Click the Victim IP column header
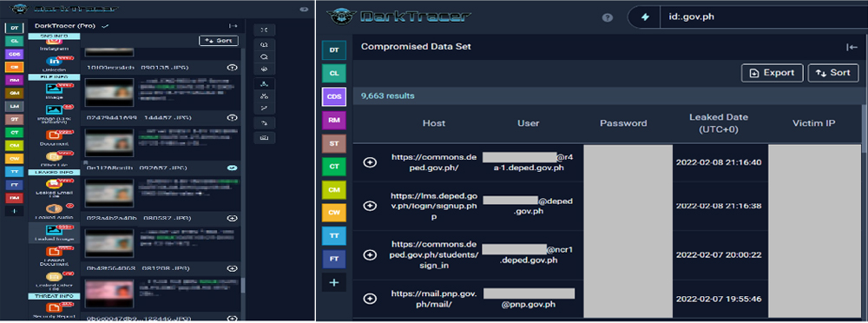The height and width of the screenshot is (323, 868). (x=814, y=123)
